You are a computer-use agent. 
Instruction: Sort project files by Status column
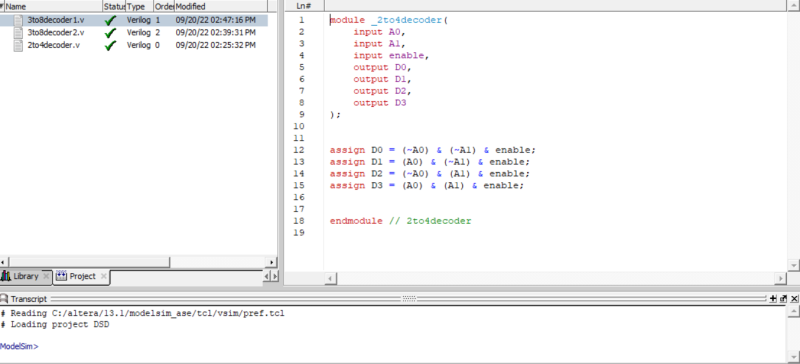click(x=114, y=7)
